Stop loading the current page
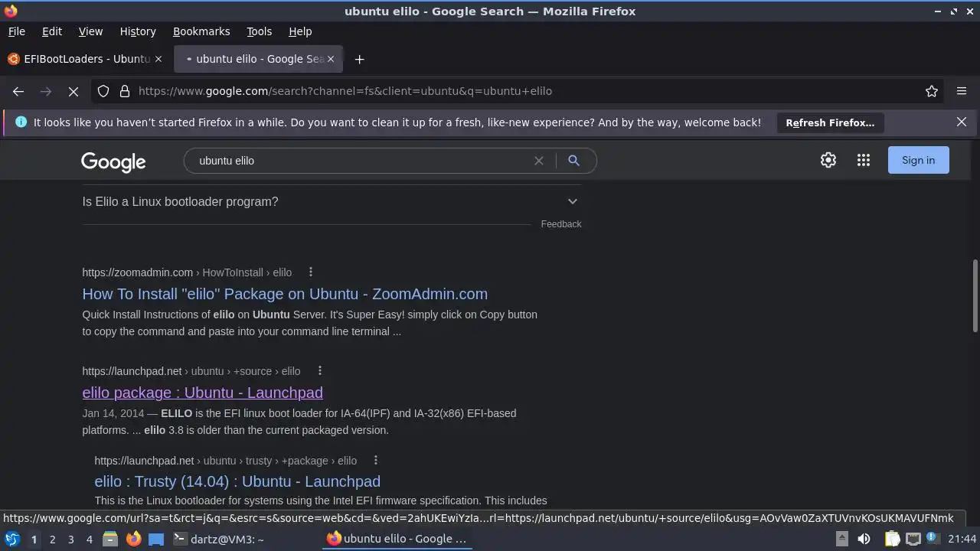The height and width of the screenshot is (551, 980). pos(73,91)
